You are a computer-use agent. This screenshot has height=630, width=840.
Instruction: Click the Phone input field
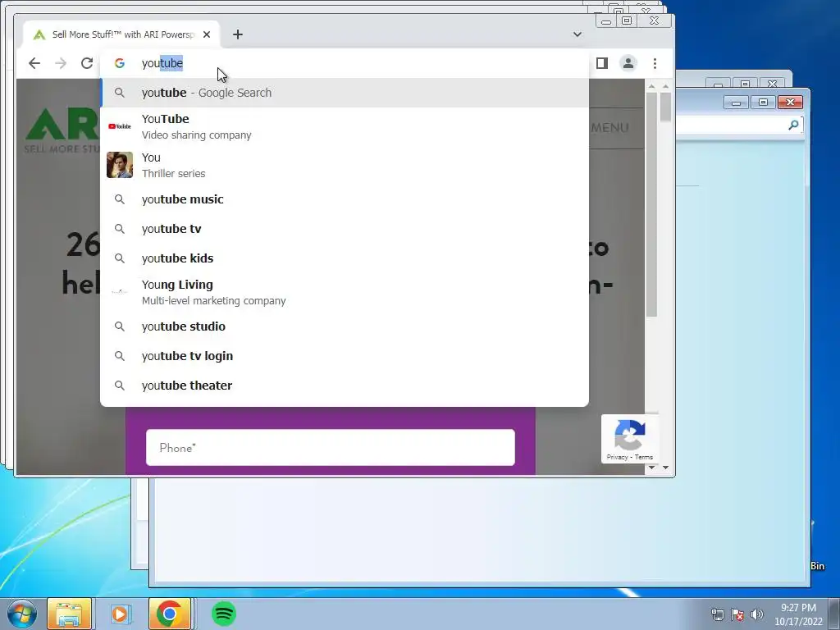[x=331, y=447]
